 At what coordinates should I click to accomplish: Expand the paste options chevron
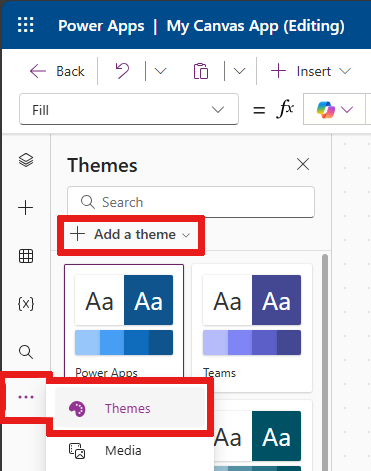pyautogui.click(x=239, y=71)
